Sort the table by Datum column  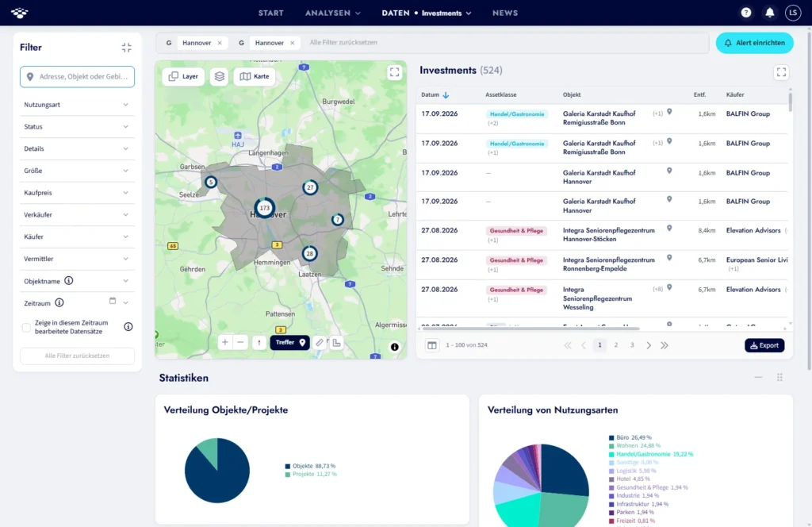[x=435, y=94]
